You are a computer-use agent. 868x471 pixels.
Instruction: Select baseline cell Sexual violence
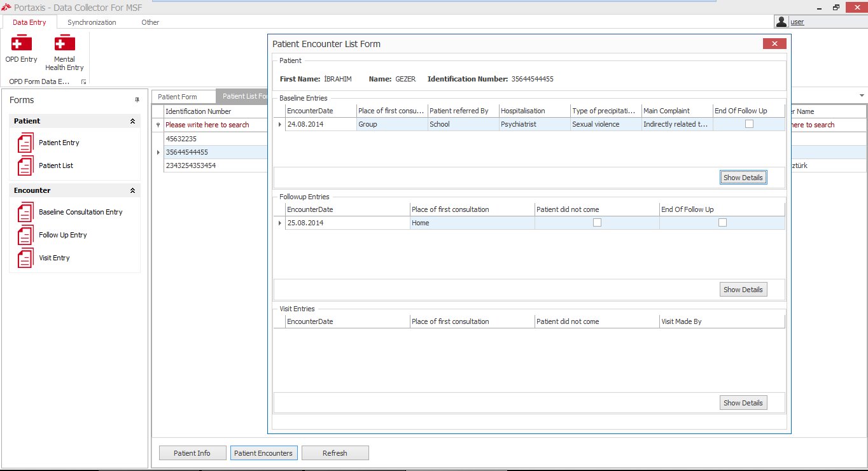pos(606,124)
